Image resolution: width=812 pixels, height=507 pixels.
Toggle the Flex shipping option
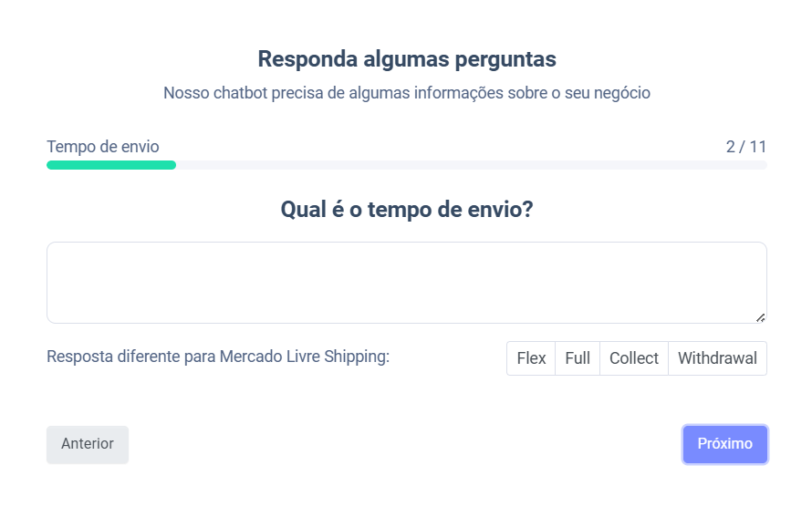tap(531, 358)
